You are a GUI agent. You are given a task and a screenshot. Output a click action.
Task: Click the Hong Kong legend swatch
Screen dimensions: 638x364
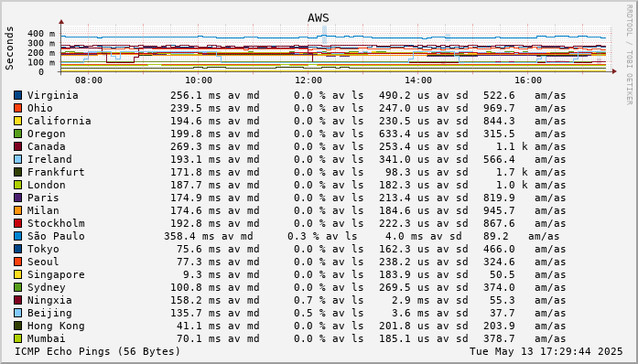click(18, 326)
